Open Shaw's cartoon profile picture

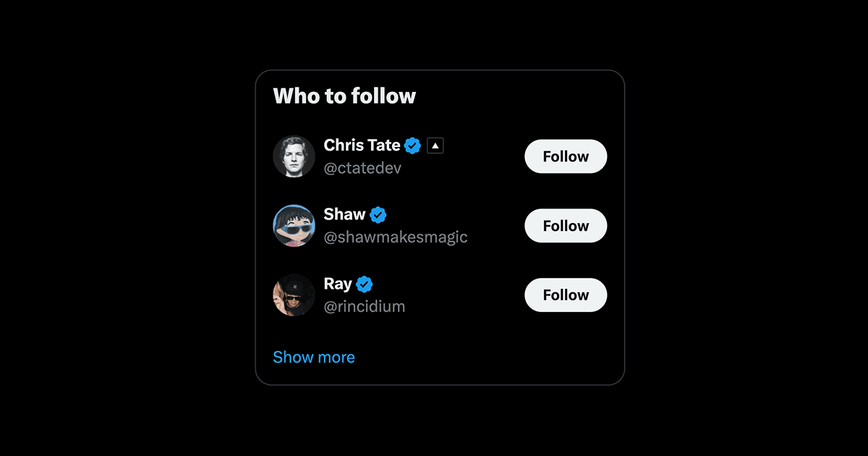coord(294,225)
